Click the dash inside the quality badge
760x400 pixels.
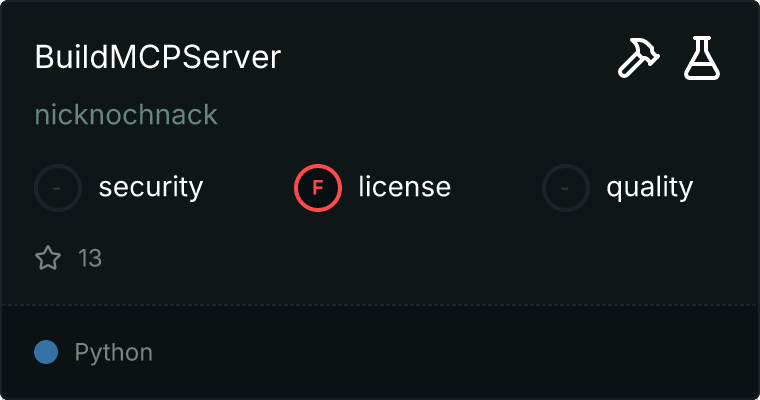[566, 187]
